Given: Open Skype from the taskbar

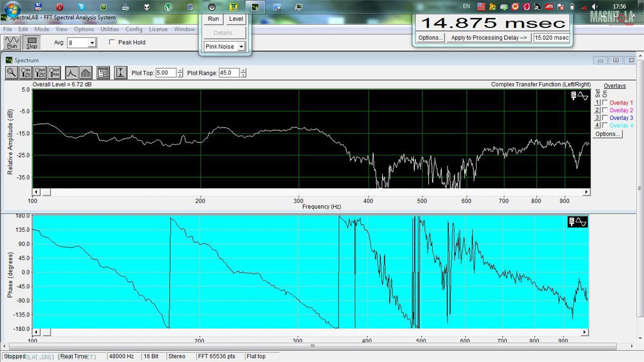Looking at the screenshot, I should tap(82, 7).
